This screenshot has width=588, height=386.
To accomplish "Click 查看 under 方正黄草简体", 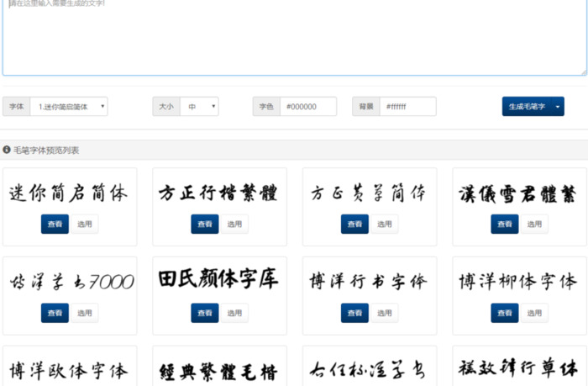I will 354,225.
